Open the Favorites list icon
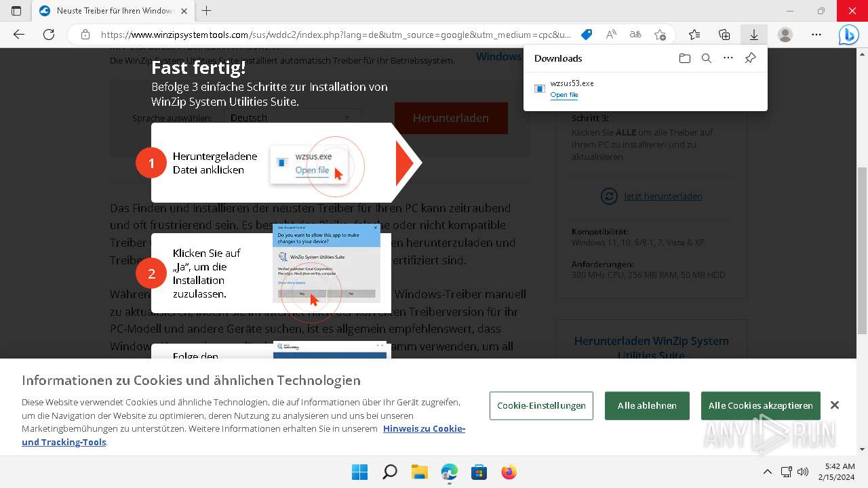The image size is (868, 488). click(694, 35)
